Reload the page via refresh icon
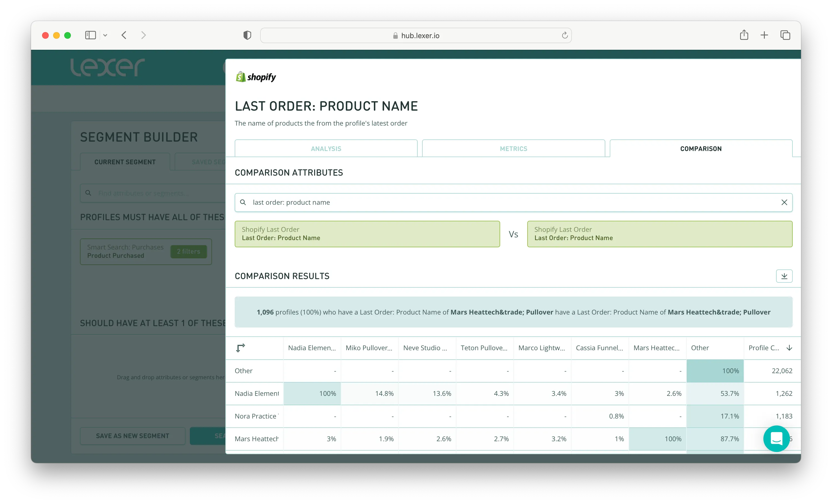832x504 pixels. 565,35
